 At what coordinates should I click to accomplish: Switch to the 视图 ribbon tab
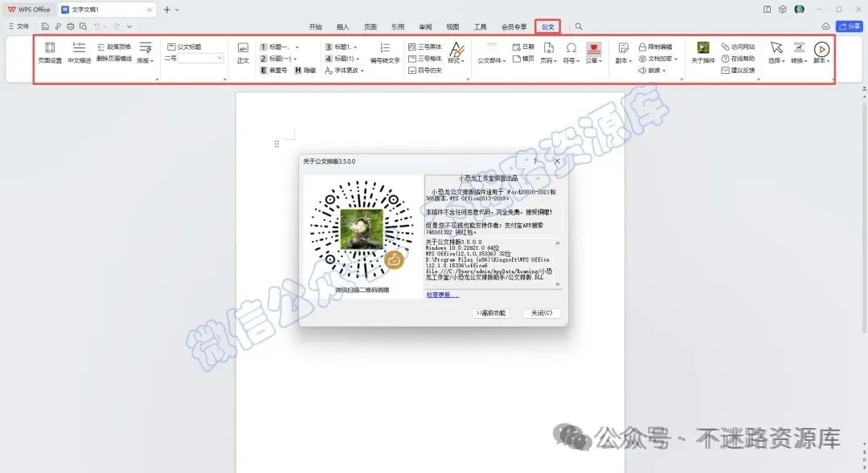click(x=452, y=27)
